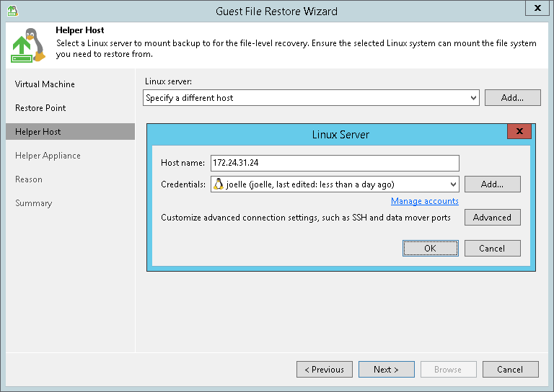Proceed with the Next button

coord(386,369)
